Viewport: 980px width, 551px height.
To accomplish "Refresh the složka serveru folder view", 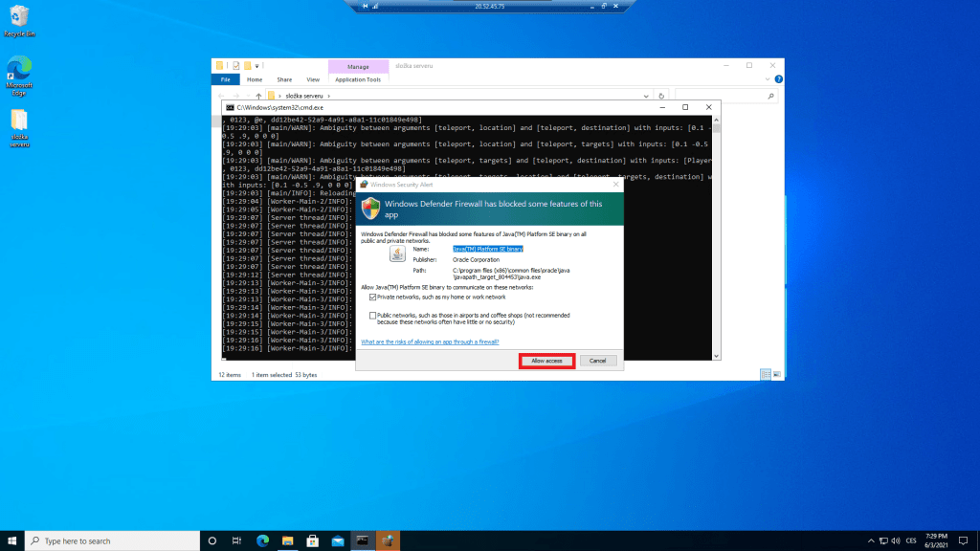I will 661,97.
